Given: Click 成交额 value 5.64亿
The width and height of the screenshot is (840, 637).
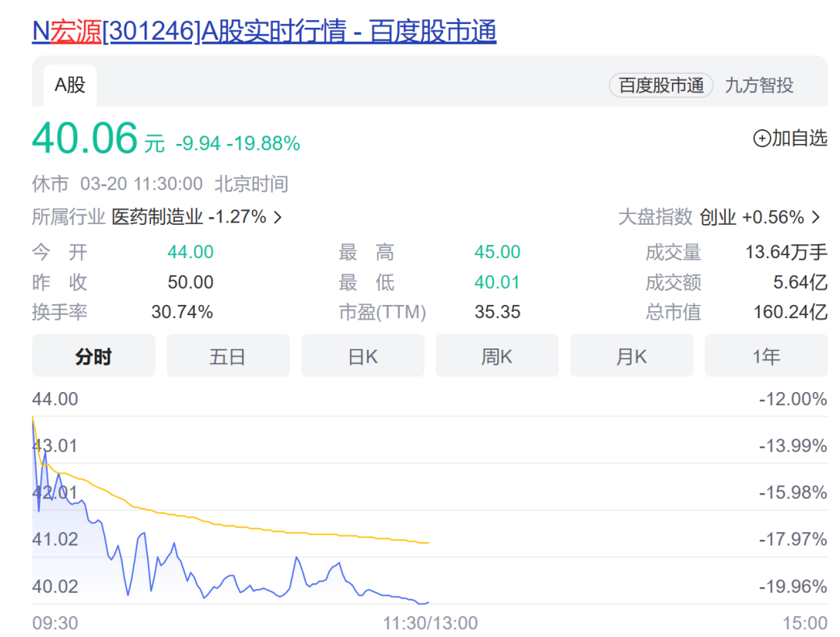Looking at the screenshot, I should 800,282.
